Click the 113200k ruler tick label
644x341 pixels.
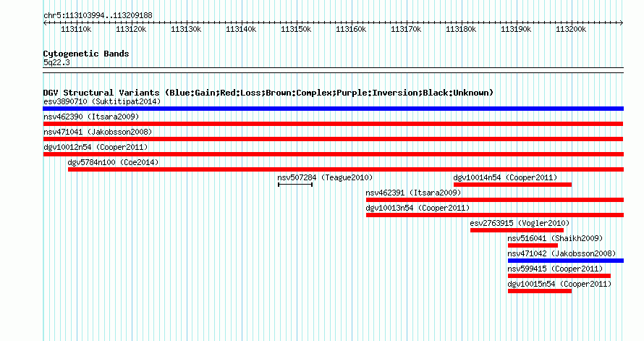pos(572,30)
